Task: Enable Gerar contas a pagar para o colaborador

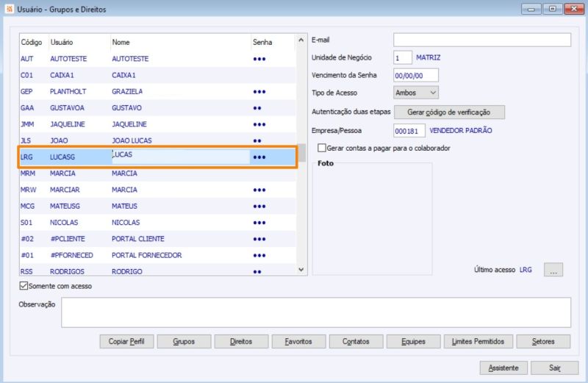Action: tap(322, 148)
